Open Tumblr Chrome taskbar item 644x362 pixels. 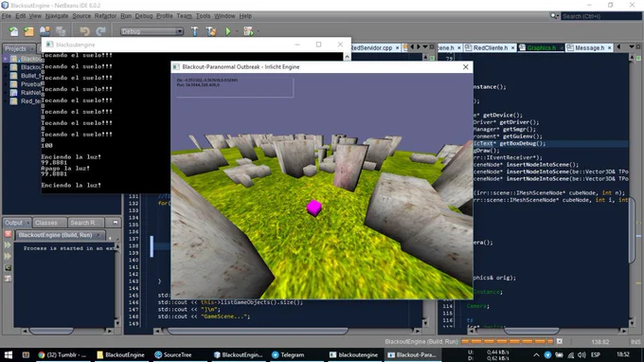tap(63, 354)
